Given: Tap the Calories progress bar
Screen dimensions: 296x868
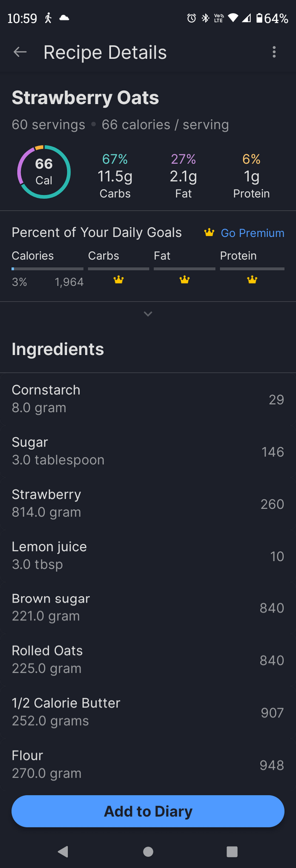Looking at the screenshot, I should tap(47, 269).
